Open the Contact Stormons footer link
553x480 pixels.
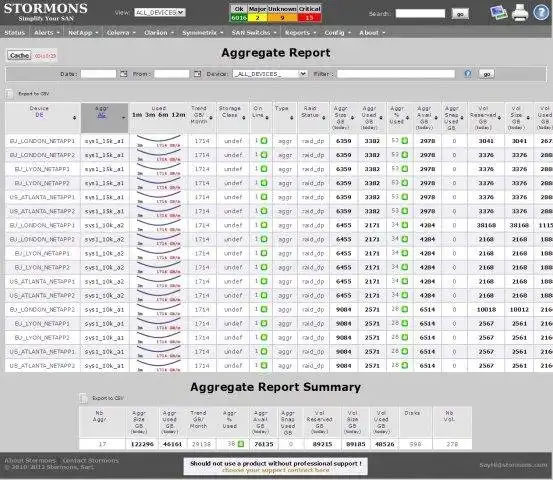coord(91,460)
